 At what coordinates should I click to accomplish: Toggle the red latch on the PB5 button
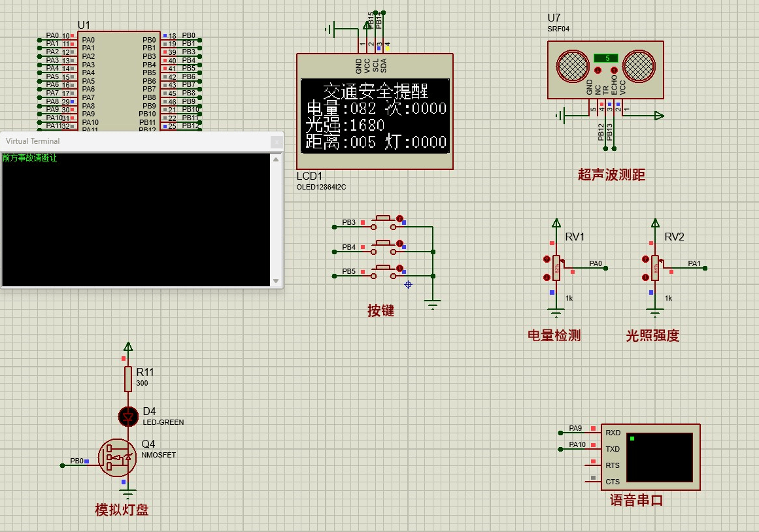click(399, 268)
